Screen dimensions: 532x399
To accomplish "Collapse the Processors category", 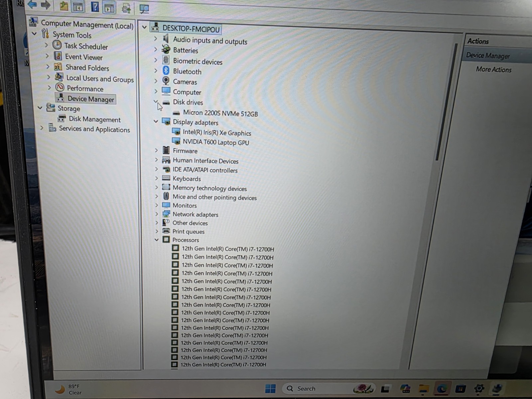I will click(156, 239).
